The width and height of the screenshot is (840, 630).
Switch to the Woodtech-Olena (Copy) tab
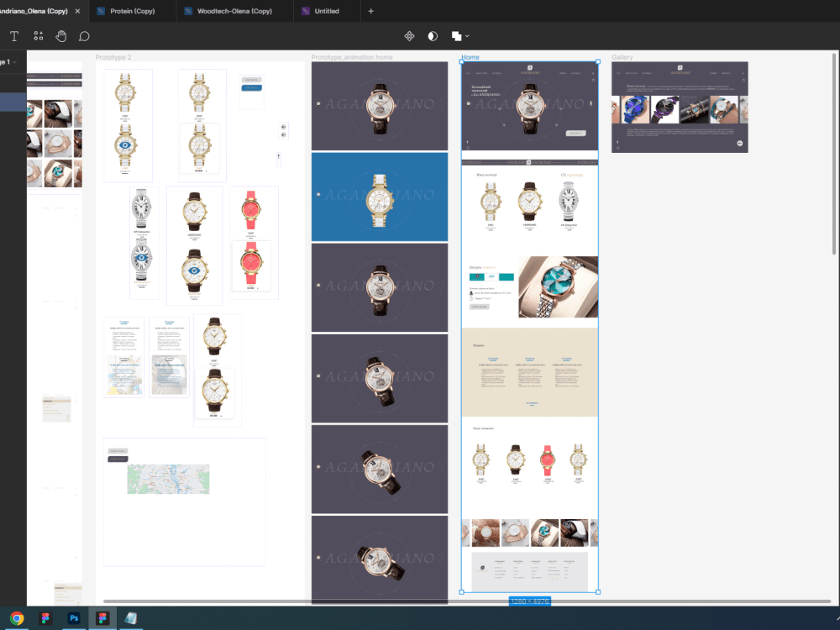coord(234,11)
